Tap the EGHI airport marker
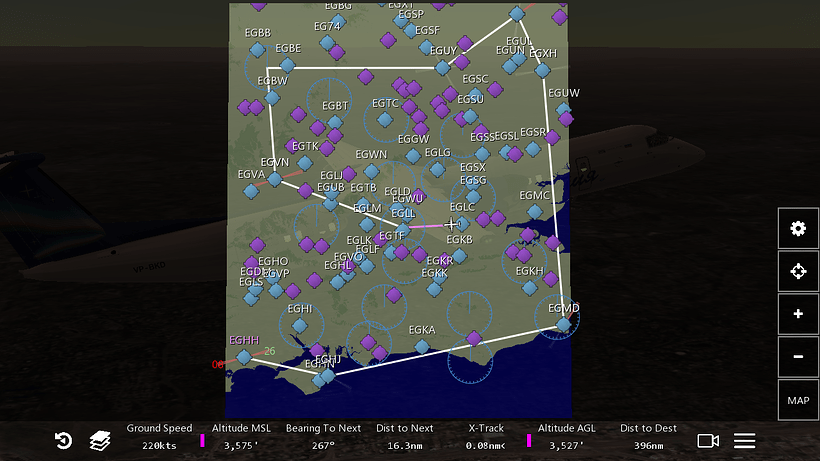The image size is (820, 461). point(300,326)
